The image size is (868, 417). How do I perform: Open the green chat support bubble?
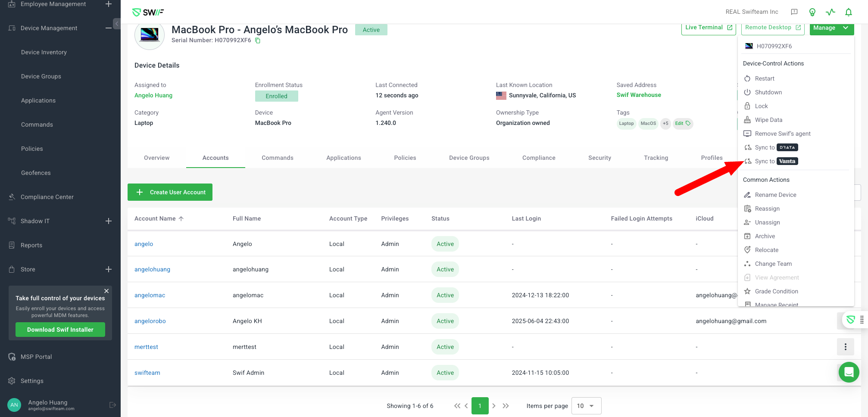[x=849, y=372]
